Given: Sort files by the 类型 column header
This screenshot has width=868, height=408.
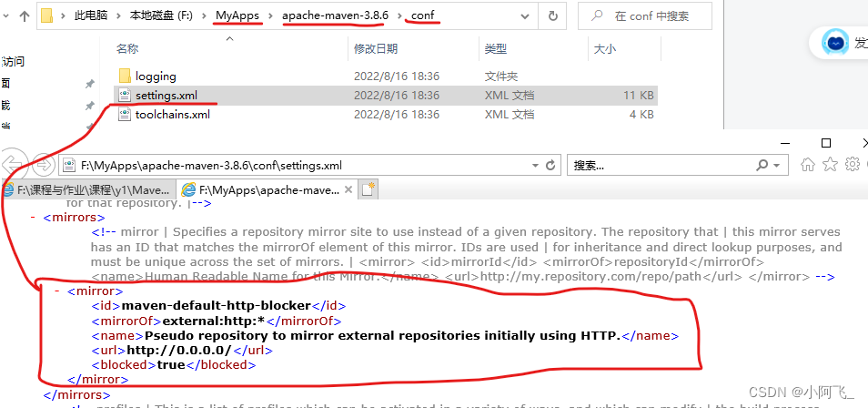Looking at the screenshot, I should [x=496, y=49].
